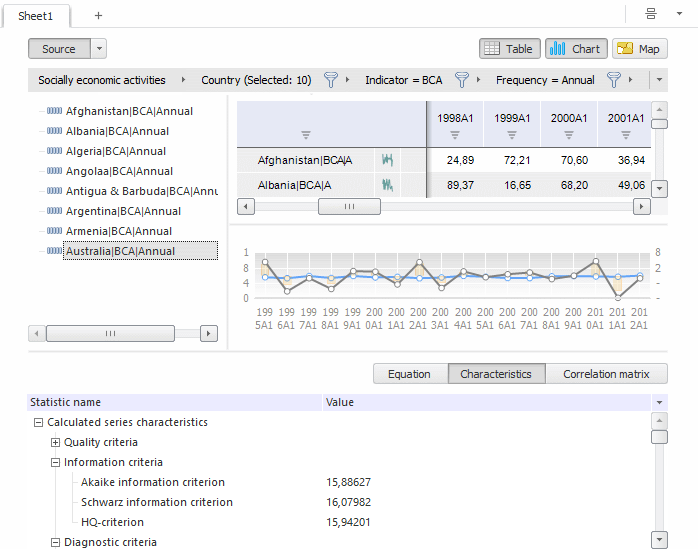The image size is (698, 549).
Task: Toggle the Chart view button
Action: click(576, 49)
